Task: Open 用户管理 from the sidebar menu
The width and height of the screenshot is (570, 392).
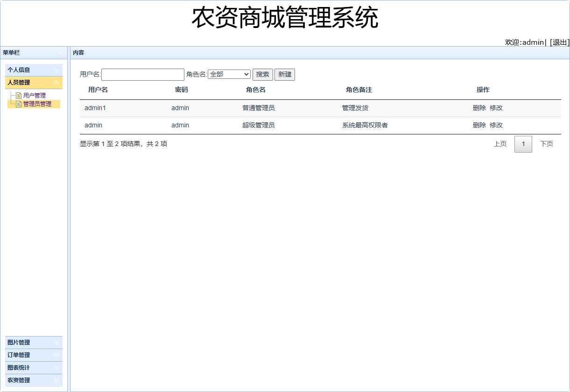Action: pyautogui.click(x=34, y=95)
